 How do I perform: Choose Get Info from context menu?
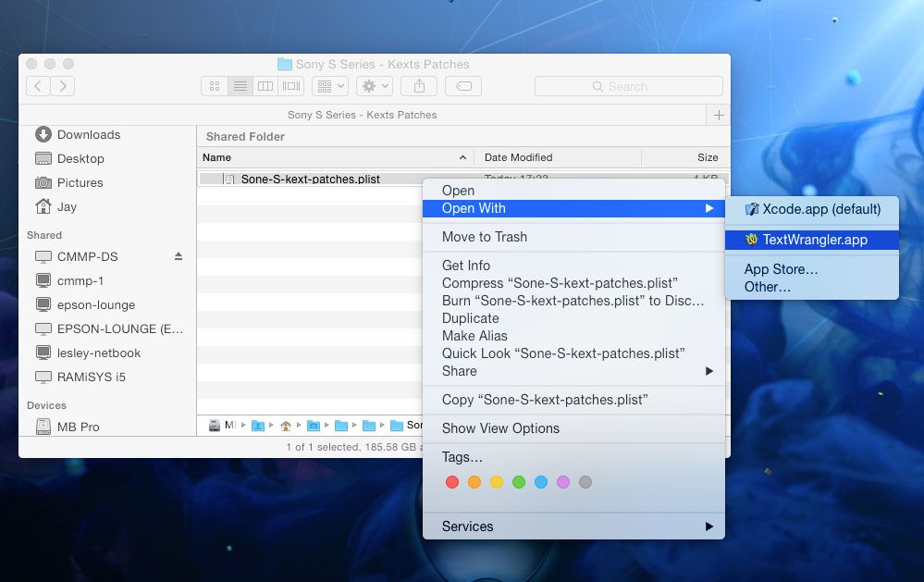point(466,266)
